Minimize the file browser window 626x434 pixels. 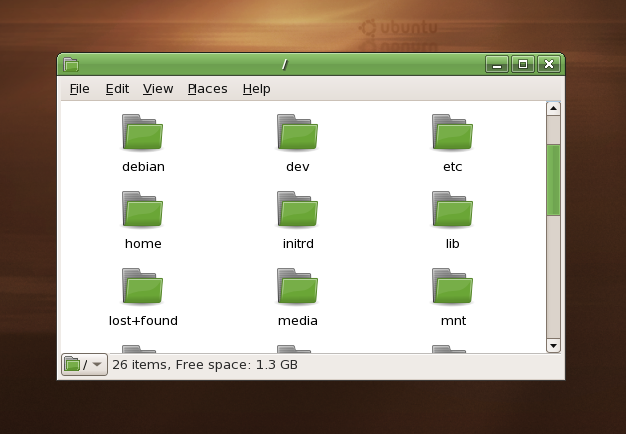click(x=497, y=64)
